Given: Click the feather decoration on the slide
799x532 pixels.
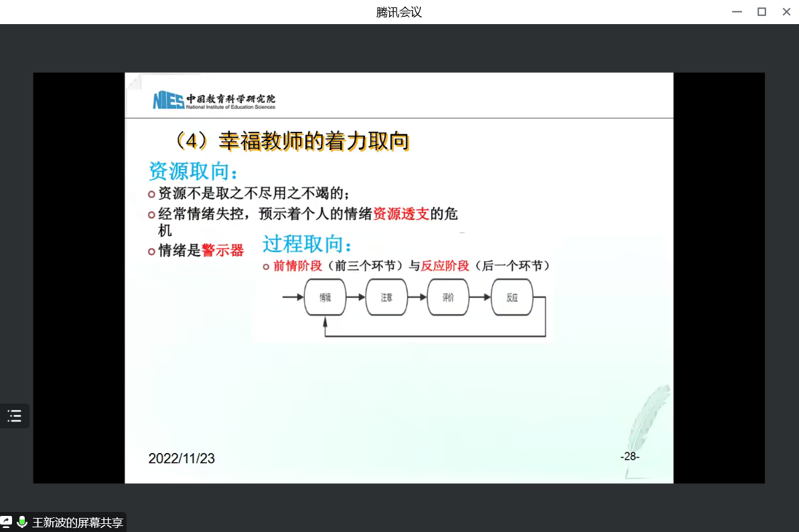Looking at the screenshot, I should [644, 422].
